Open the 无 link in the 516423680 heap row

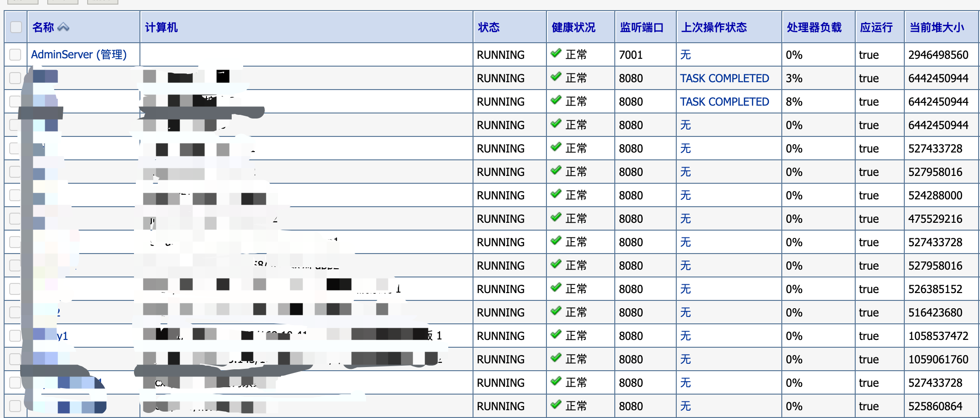coord(685,312)
